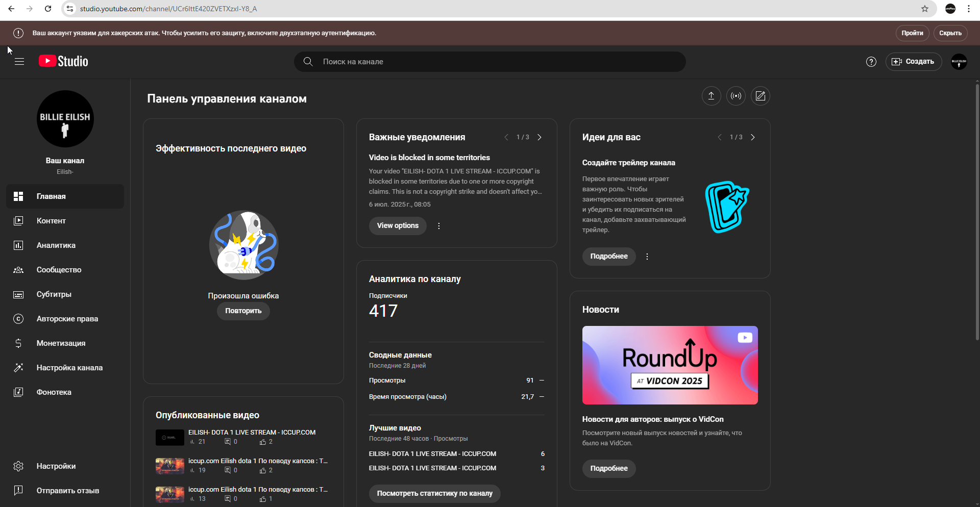Click the browser back arrow
This screenshot has width=980, height=507.
(11, 9)
